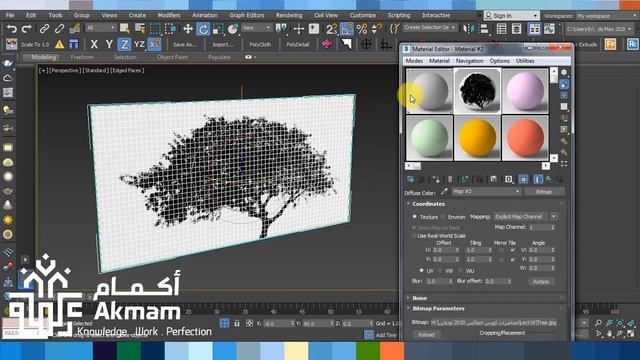Toggle the selection lock in status bar

237,323
